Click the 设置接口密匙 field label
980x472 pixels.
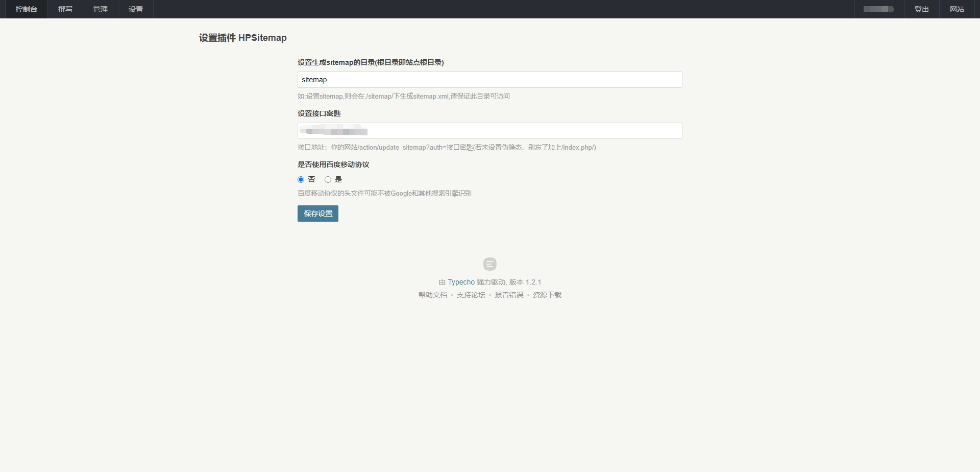pyautogui.click(x=319, y=113)
